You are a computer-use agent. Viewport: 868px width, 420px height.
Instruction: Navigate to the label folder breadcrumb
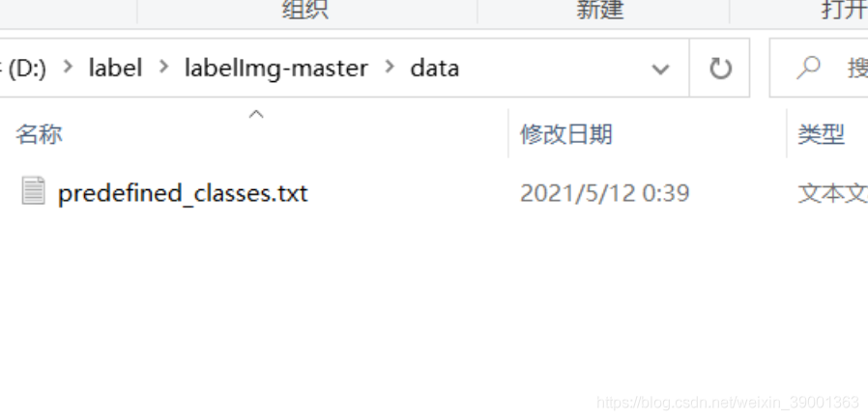[115, 68]
